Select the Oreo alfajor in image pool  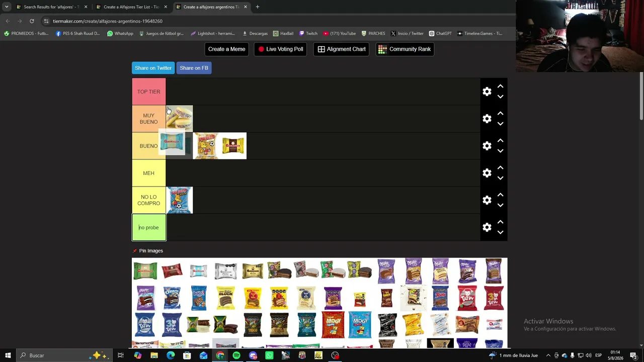pos(172,298)
